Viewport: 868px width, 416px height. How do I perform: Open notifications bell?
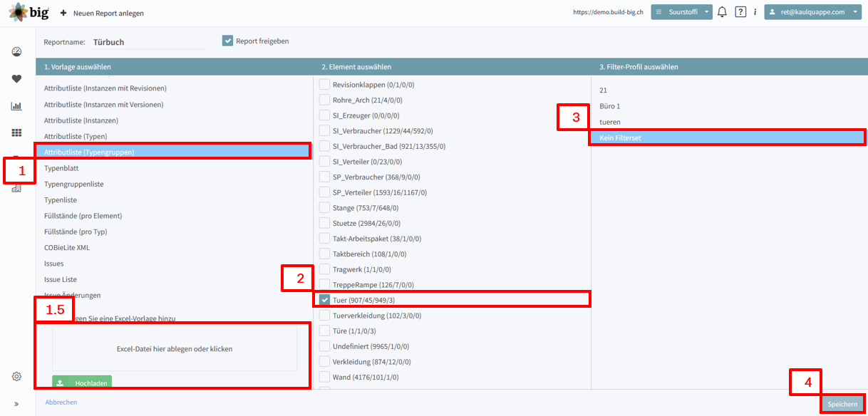coord(722,12)
